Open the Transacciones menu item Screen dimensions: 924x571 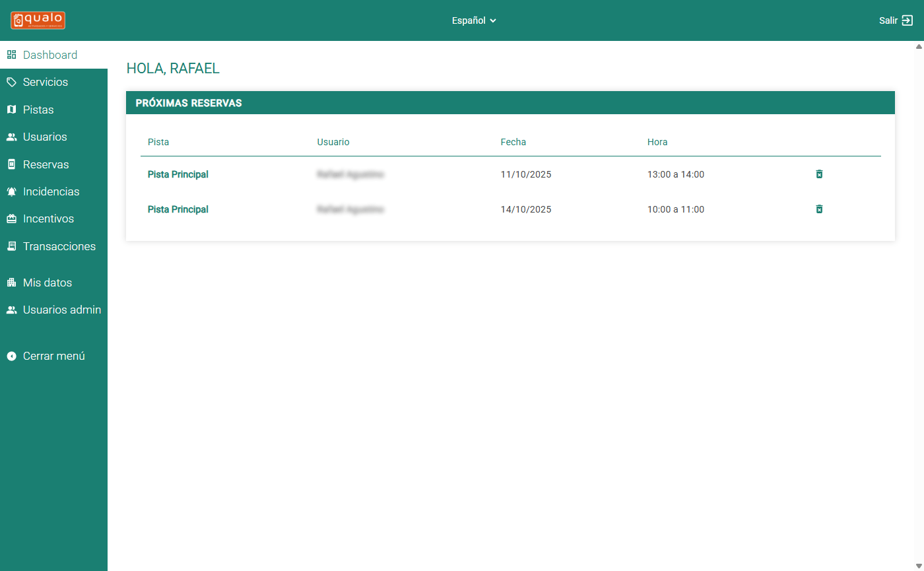click(59, 246)
